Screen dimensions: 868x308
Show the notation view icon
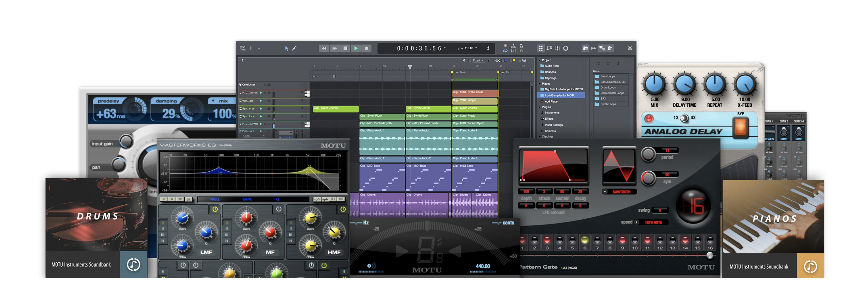coord(549,48)
